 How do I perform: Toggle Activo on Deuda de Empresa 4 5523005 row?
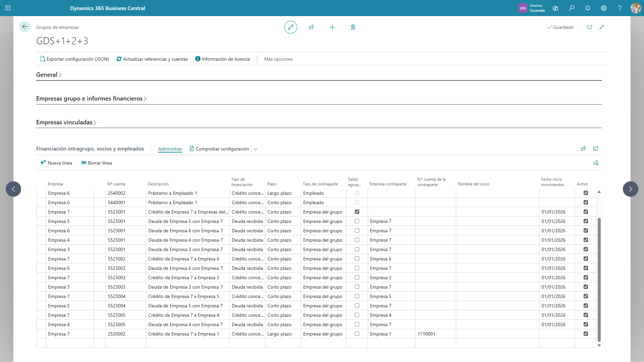point(586,324)
